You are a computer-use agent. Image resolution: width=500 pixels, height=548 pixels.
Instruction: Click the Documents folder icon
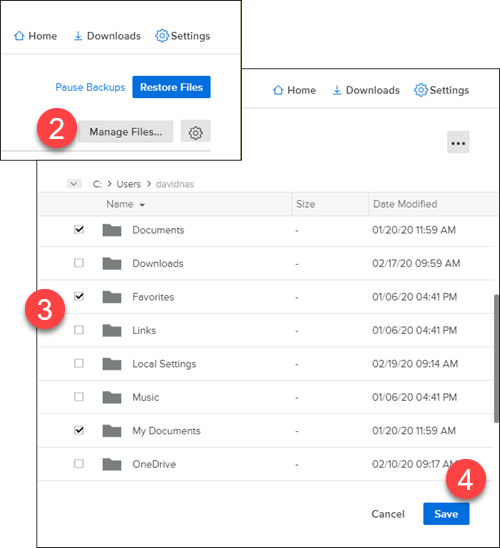[x=112, y=230]
